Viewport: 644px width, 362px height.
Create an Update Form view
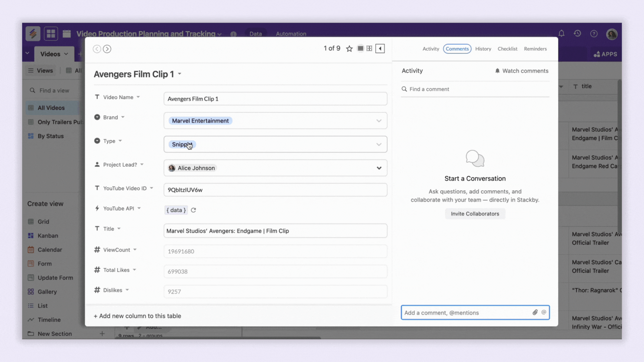pos(55,278)
